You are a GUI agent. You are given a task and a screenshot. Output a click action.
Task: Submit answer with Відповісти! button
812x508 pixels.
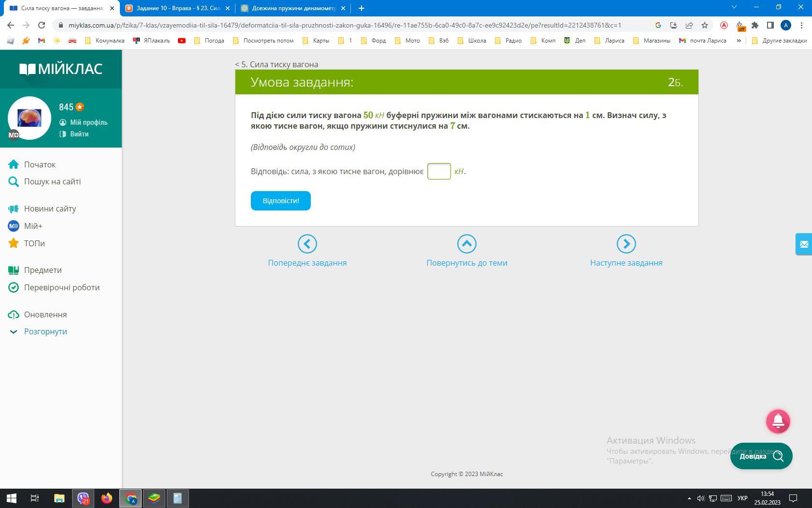click(x=281, y=201)
